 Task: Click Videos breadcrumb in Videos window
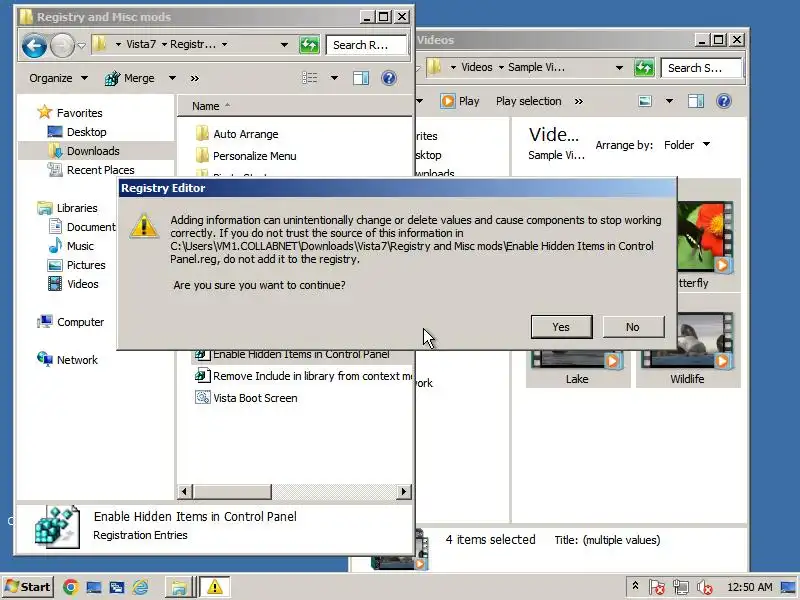point(477,67)
